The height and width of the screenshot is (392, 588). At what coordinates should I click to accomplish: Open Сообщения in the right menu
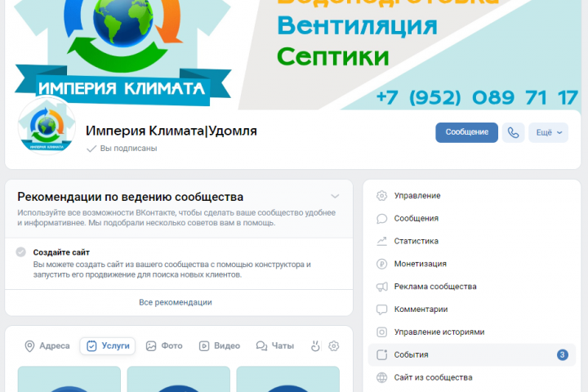tap(472, 219)
